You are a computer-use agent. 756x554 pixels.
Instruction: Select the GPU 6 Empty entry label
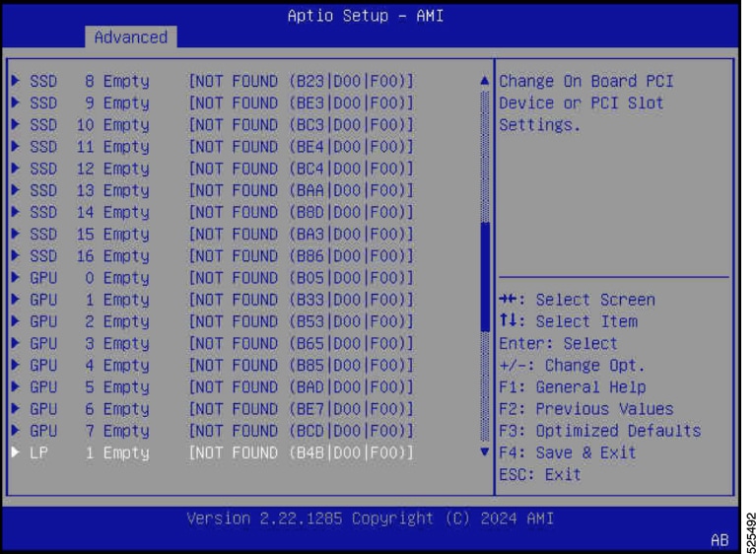click(x=90, y=409)
